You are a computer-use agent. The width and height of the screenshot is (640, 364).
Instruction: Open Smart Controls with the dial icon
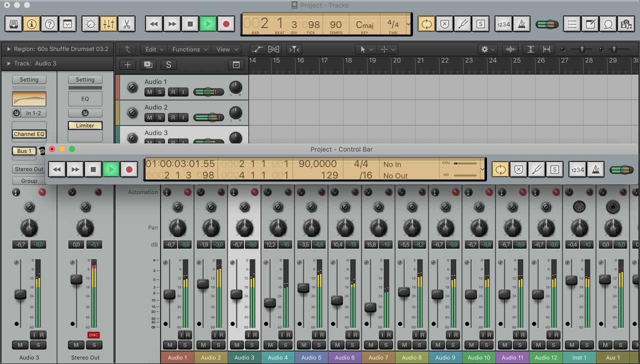[91, 24]
